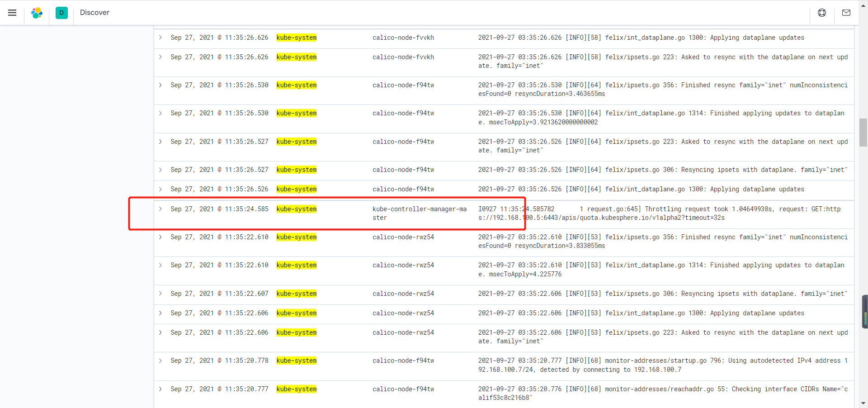This screenshot has height=408, width=868.
Task: Open the main navigation hamburger menu
Action: tap(12, 13)
